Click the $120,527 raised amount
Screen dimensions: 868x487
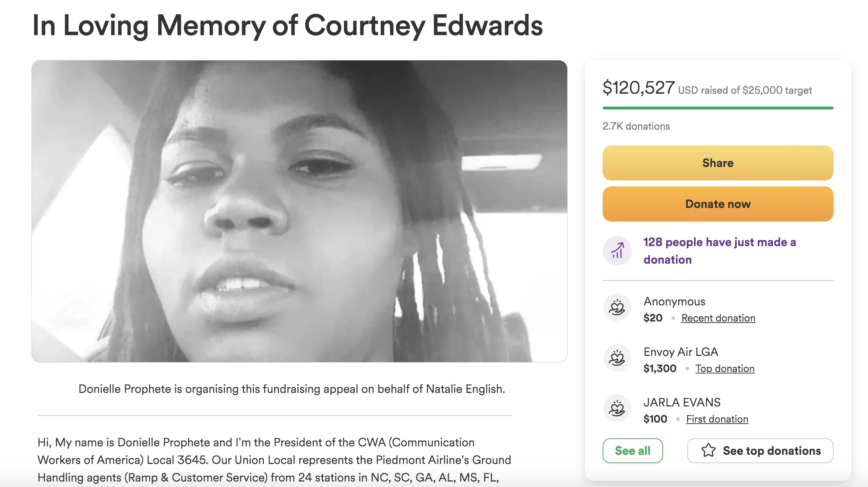(638, 88)
